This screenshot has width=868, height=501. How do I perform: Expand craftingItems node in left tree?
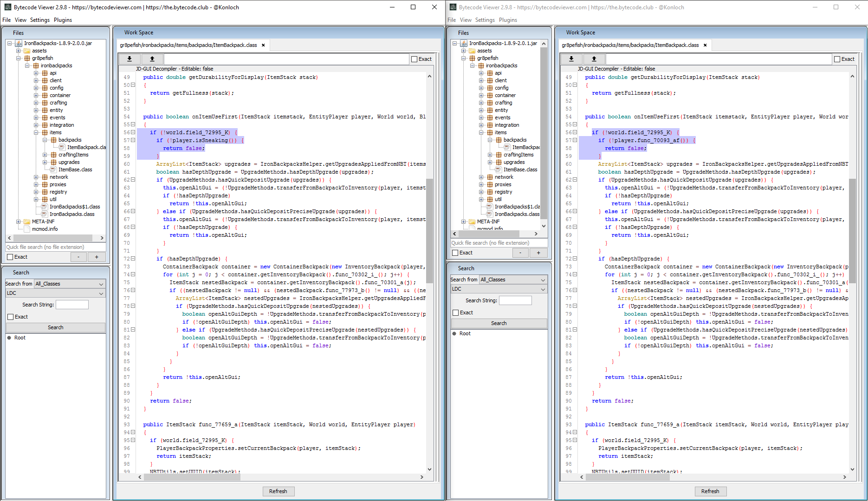[x=45, y=155]
